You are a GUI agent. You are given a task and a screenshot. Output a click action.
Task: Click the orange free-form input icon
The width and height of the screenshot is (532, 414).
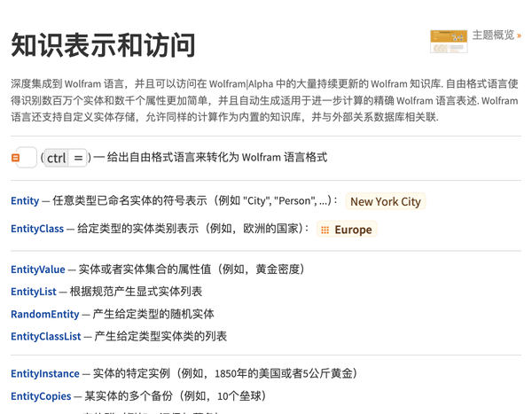click(15, 158)
